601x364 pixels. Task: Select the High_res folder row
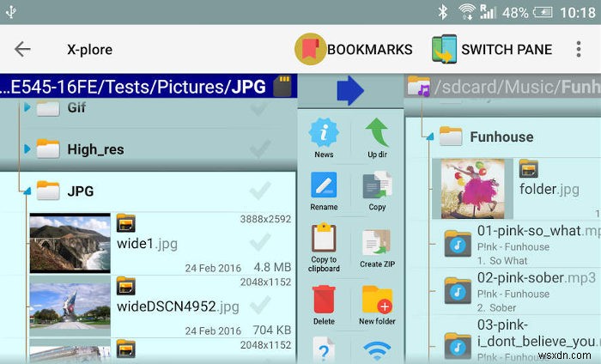point(148,149)
